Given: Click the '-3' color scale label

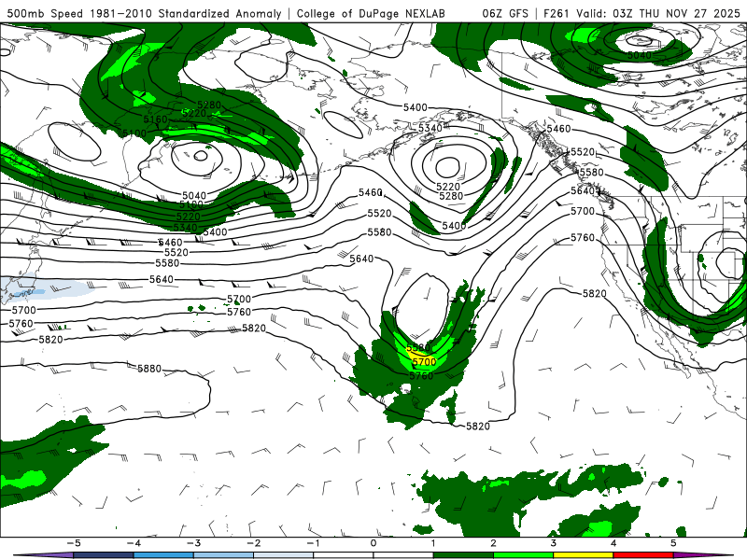Looking at the screenshot, I should (193, 543).
